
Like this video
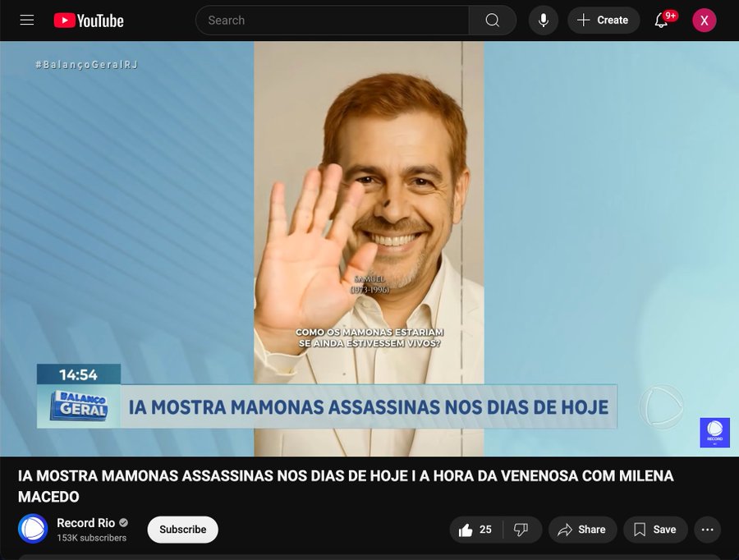(475, 530)
